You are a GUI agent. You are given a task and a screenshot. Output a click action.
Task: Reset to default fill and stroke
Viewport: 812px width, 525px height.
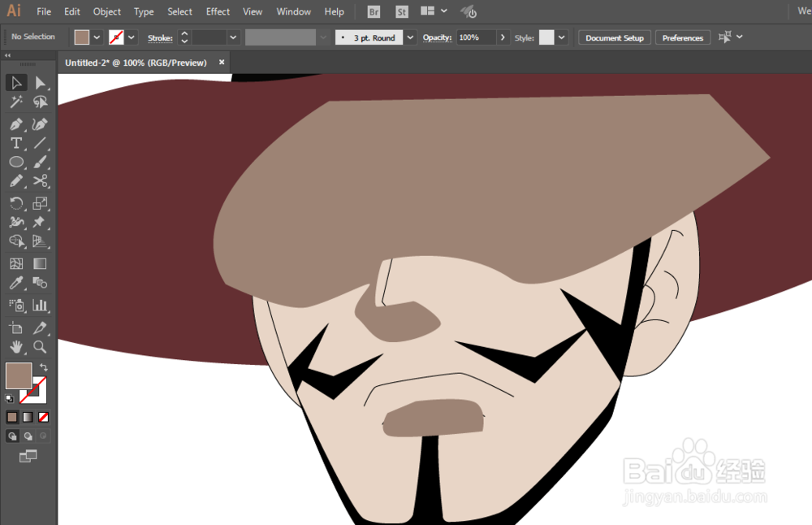[9, 398]
